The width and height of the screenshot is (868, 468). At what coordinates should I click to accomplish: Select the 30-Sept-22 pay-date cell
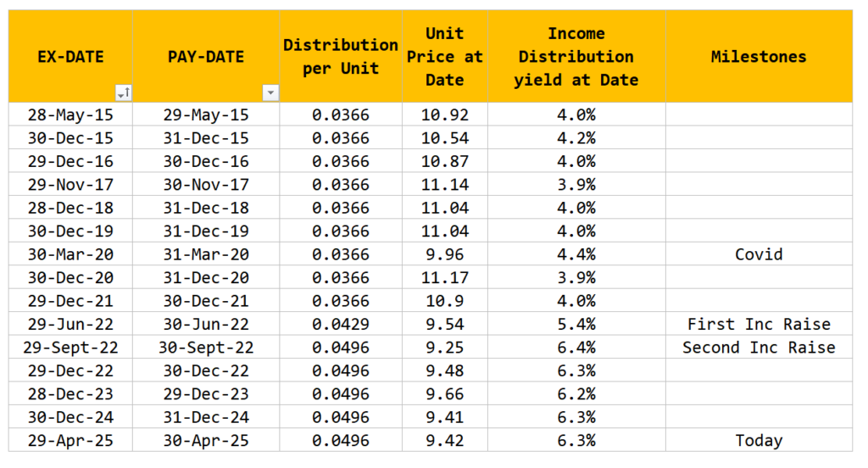click(206, 348)
